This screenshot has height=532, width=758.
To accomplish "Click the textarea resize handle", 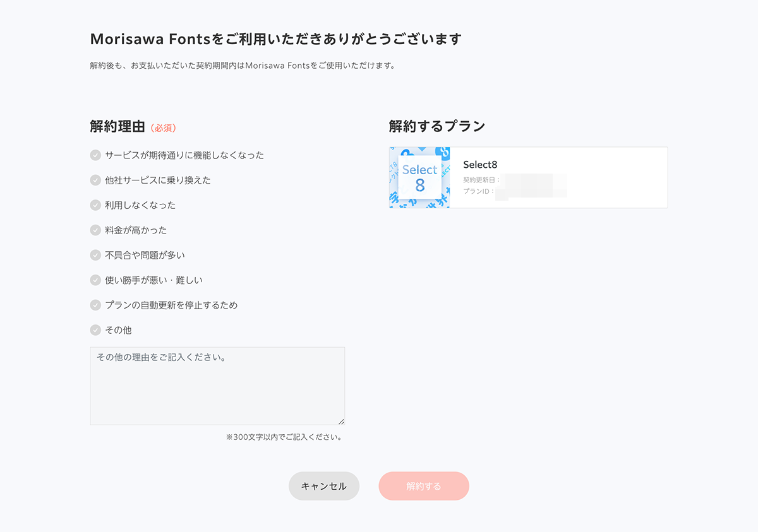I will point(341,420).
